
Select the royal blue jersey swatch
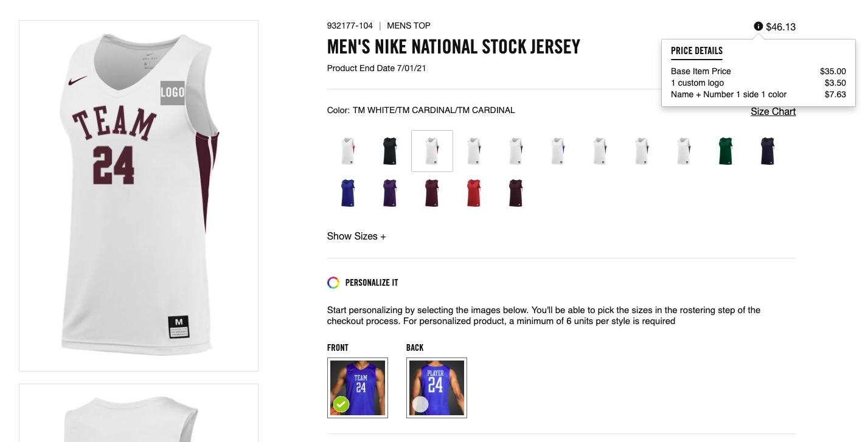[x=347, y=192]
